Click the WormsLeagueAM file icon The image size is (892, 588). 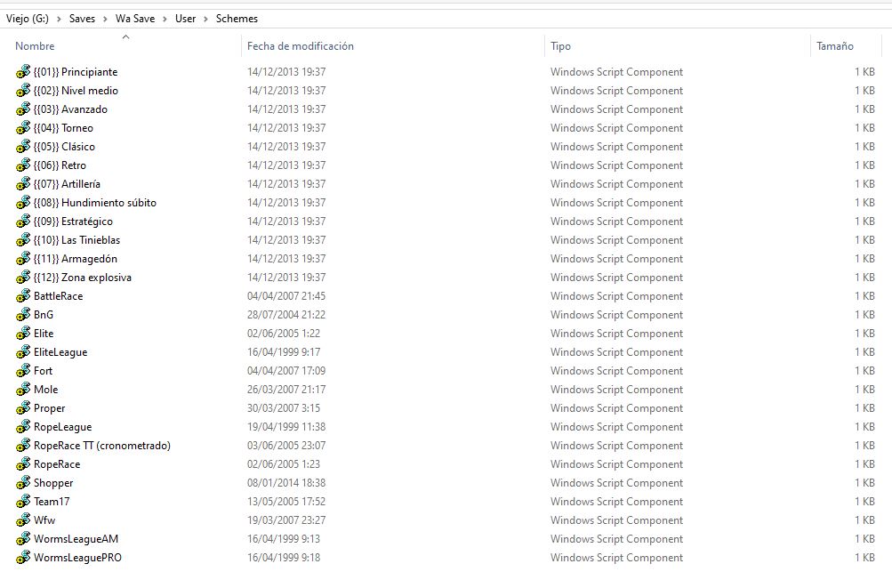23,539
